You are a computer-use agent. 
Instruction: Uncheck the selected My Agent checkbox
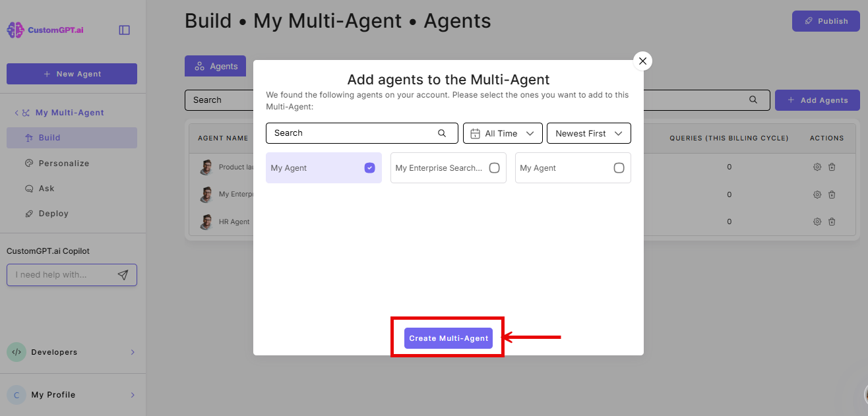[369, 167]
